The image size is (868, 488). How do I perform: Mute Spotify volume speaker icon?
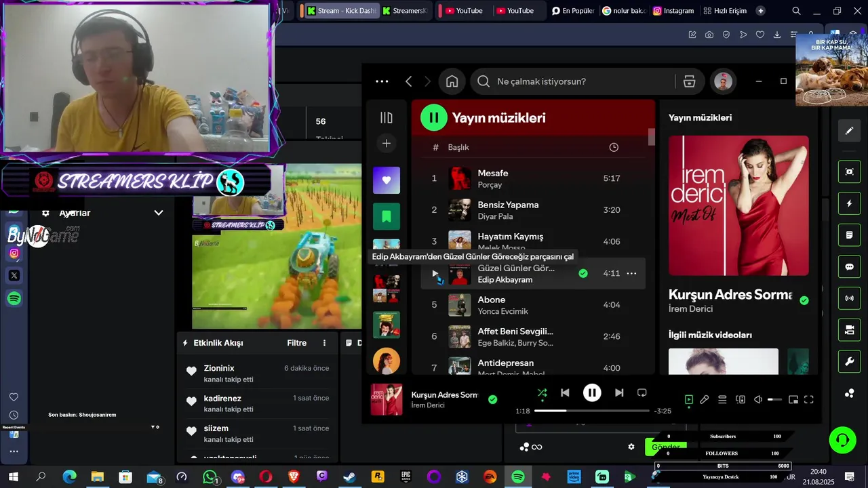[x=758, y=400]
